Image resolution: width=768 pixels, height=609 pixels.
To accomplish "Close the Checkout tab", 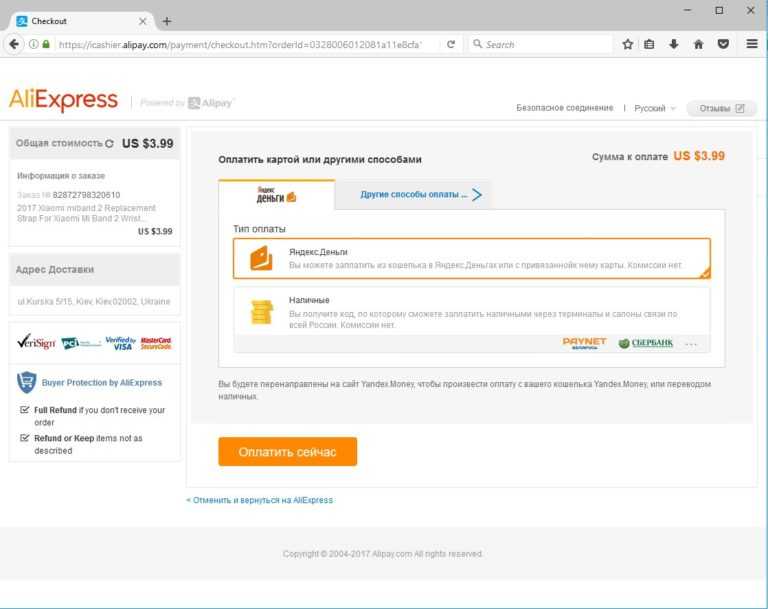I will (143, 21).
